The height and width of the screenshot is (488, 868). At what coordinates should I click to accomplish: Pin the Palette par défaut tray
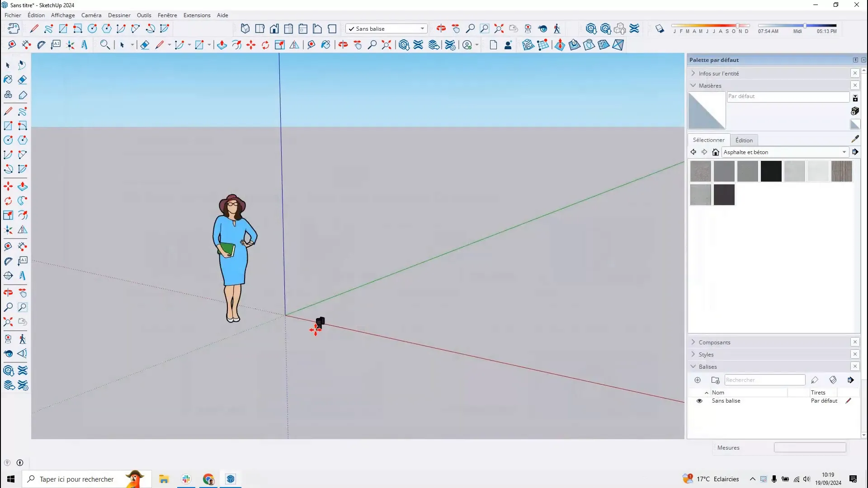tap(855, 60)
